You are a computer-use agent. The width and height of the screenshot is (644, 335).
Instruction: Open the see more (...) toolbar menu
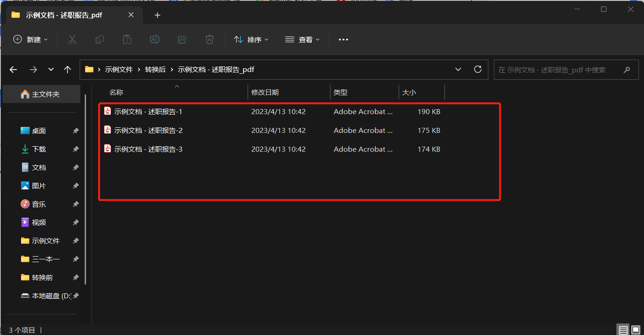[343, 39]
